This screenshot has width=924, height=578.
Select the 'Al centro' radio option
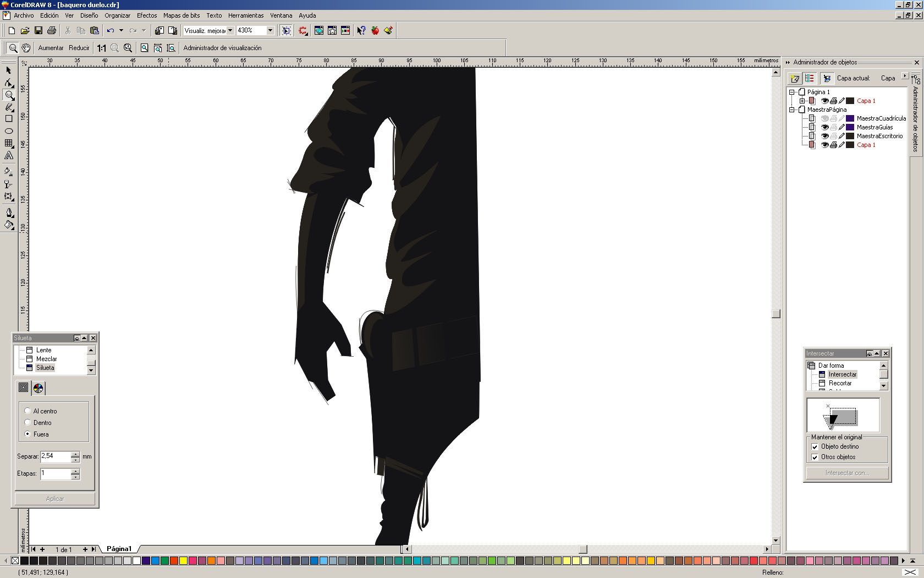28,411
